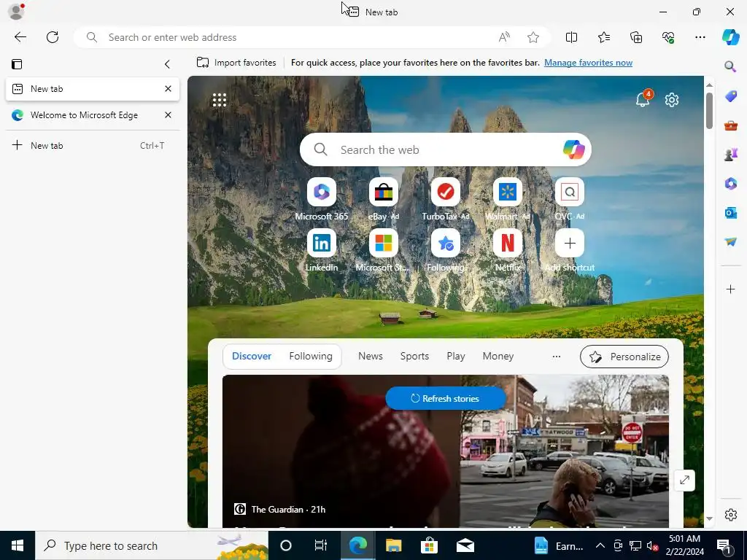Open the split screen icon

tap(571, 37)
